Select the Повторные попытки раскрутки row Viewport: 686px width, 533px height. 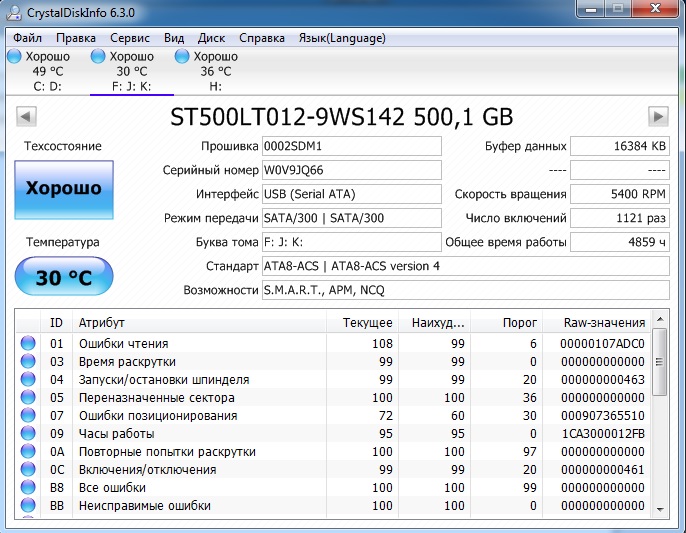(x=333, y=452)
